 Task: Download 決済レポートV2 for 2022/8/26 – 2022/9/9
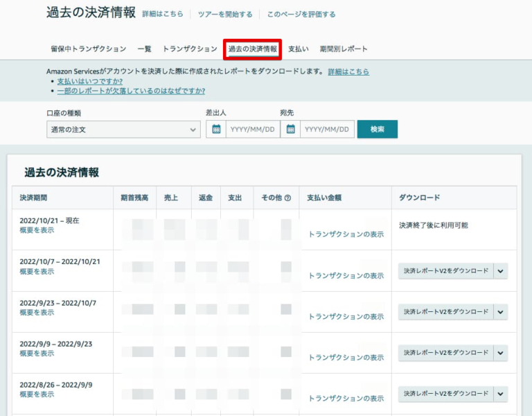[446, 394]
